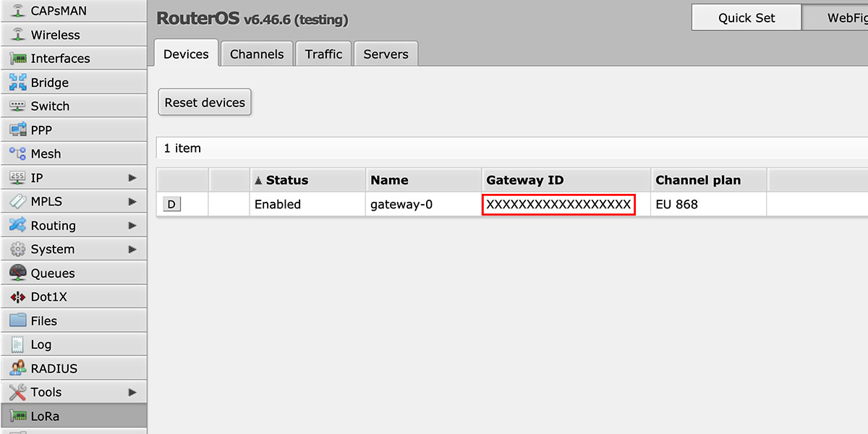Open Queues via its gauge icon

coord(18,273)
